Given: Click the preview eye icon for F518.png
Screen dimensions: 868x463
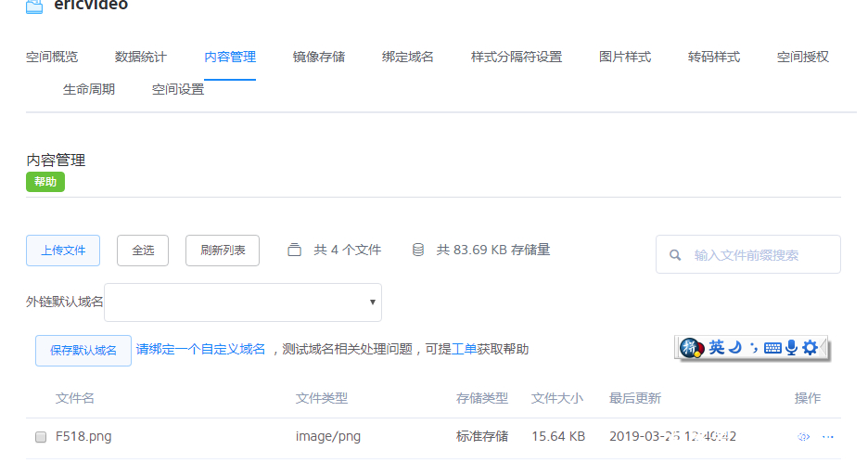Looking at the screenshot, I should (804, 437).
